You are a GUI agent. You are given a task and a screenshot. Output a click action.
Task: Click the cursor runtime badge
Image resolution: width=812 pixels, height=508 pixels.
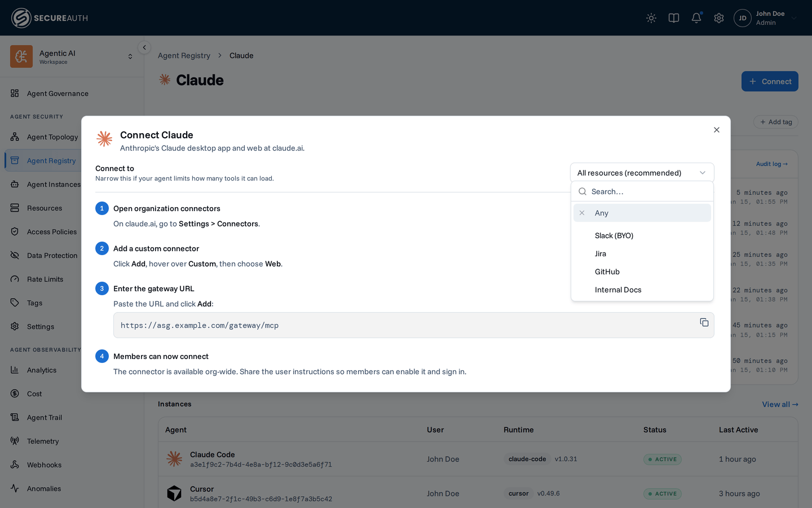[518, 493]
